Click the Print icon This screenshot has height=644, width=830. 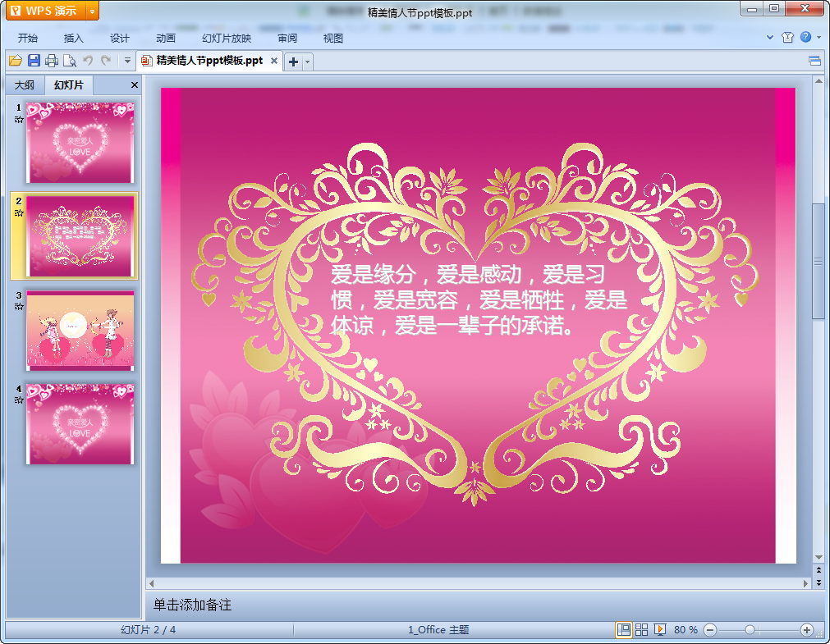click(52, 61)
